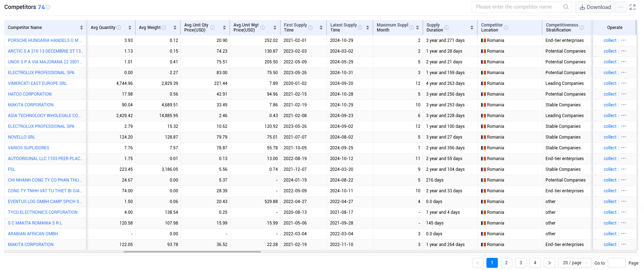Sort by Avg.Unit Qty Price arrows
The width and height of the screenshot is (644, 270).
[224, 28]
